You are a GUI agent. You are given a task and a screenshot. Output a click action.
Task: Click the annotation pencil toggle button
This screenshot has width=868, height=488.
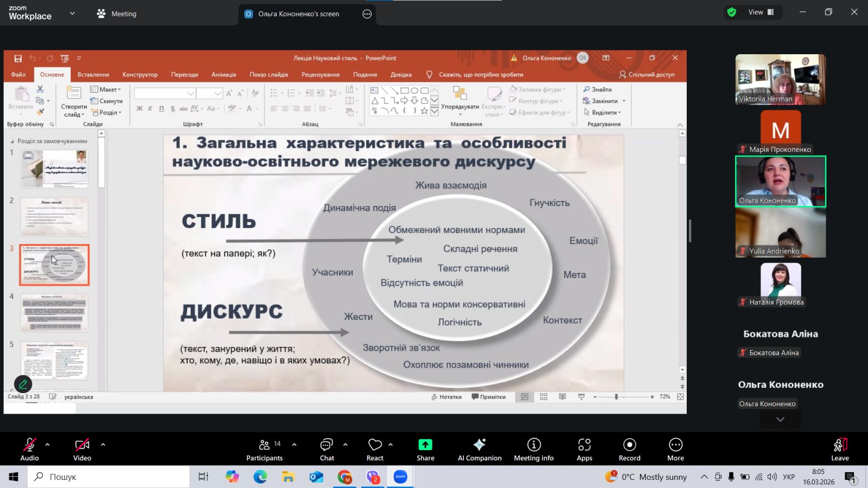(23, 384)
